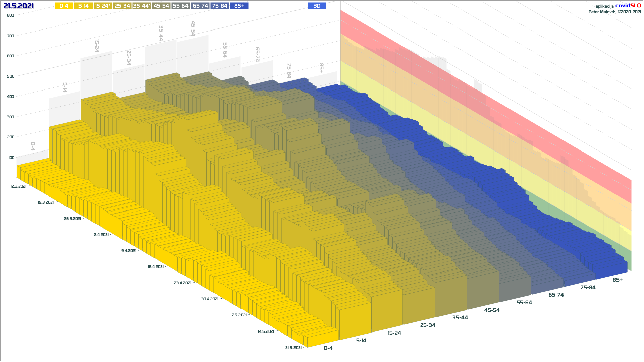Click the 35-44 series axis label
644x362 pixels.
[460, 318]
